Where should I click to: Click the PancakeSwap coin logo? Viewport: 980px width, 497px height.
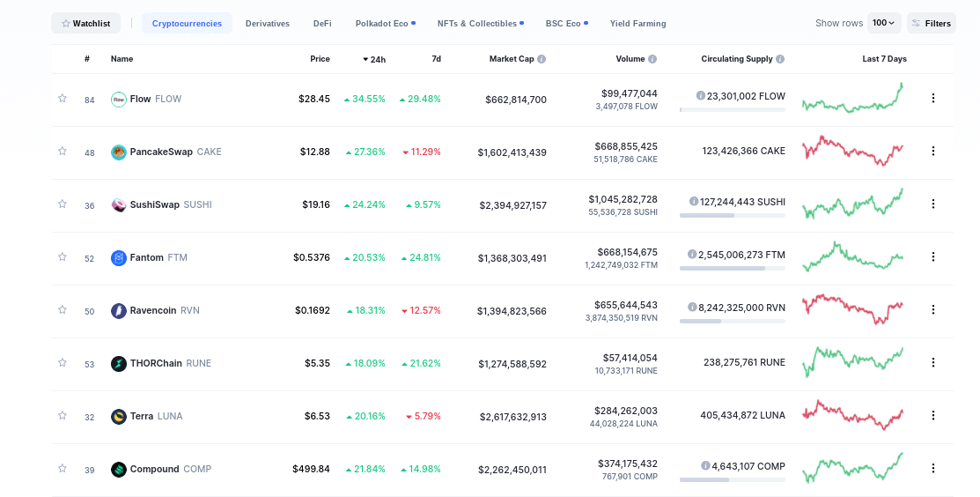coord(119,152)
